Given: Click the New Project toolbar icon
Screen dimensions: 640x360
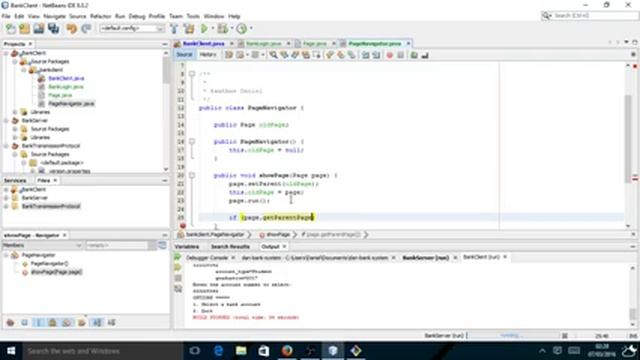Looking at the screenshot, I should pos(24,29).
